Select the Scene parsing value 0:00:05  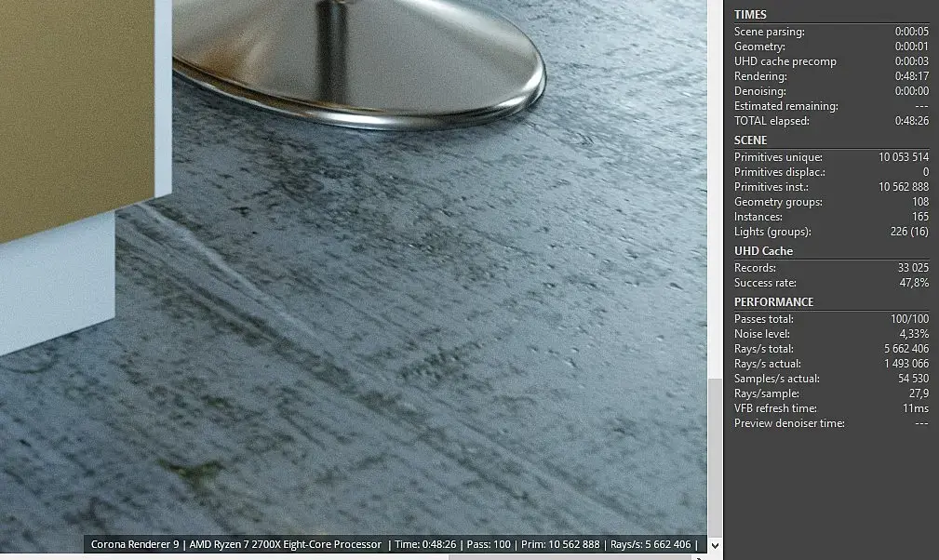pos(911,32)
